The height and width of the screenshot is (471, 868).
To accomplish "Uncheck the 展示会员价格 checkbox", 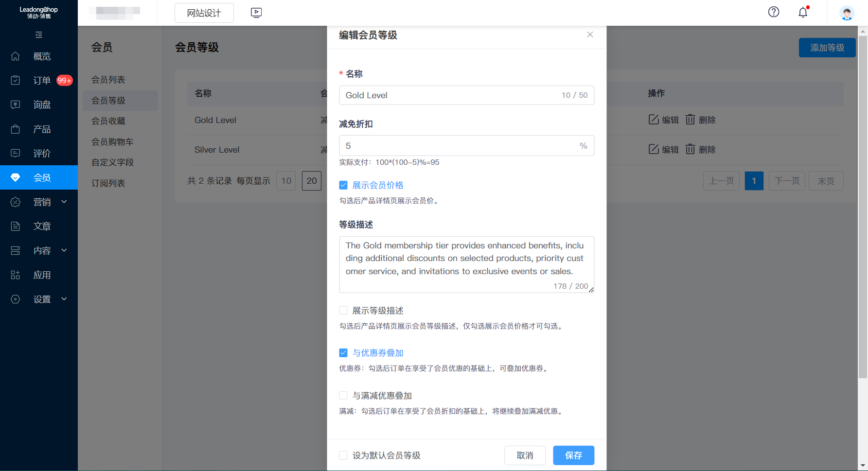I will (343, 185).
